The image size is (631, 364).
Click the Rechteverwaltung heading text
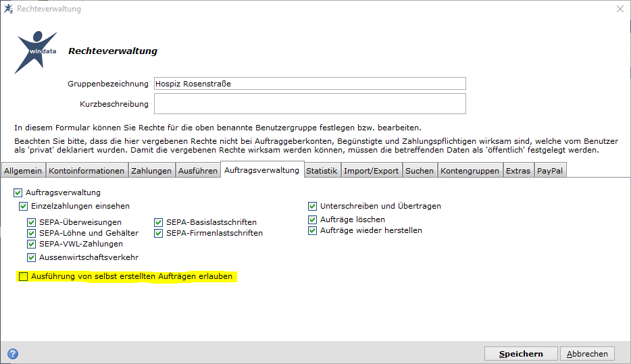(x=113, y=51)
